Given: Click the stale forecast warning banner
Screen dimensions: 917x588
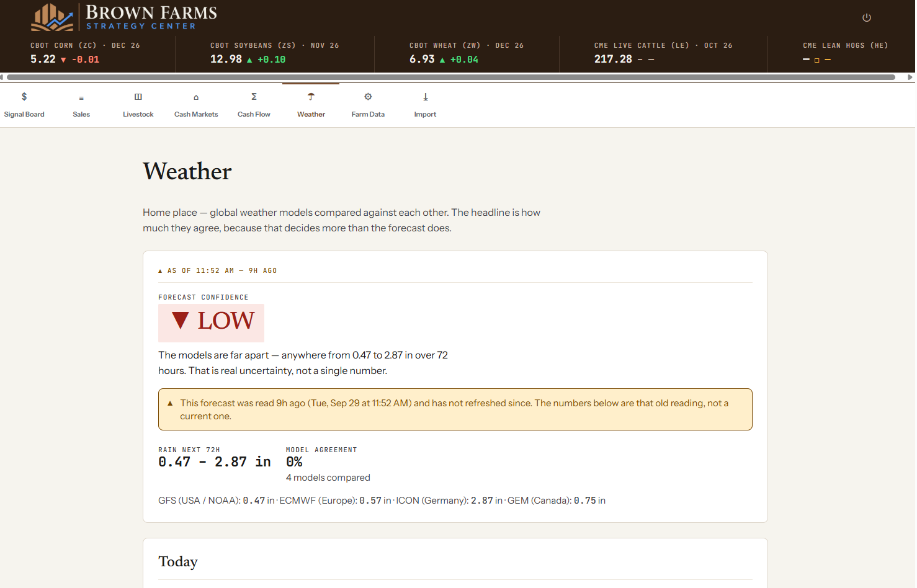Looking at the screenshot, I should tap(455, 409).
